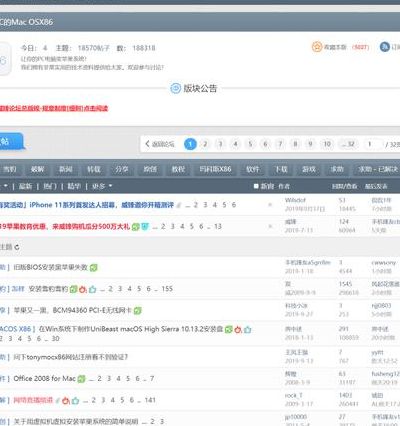Click the fire icon on UniBeast High Sierra thread
The image size is (400, 426).
pyautogui.click(x=238, y=329)
